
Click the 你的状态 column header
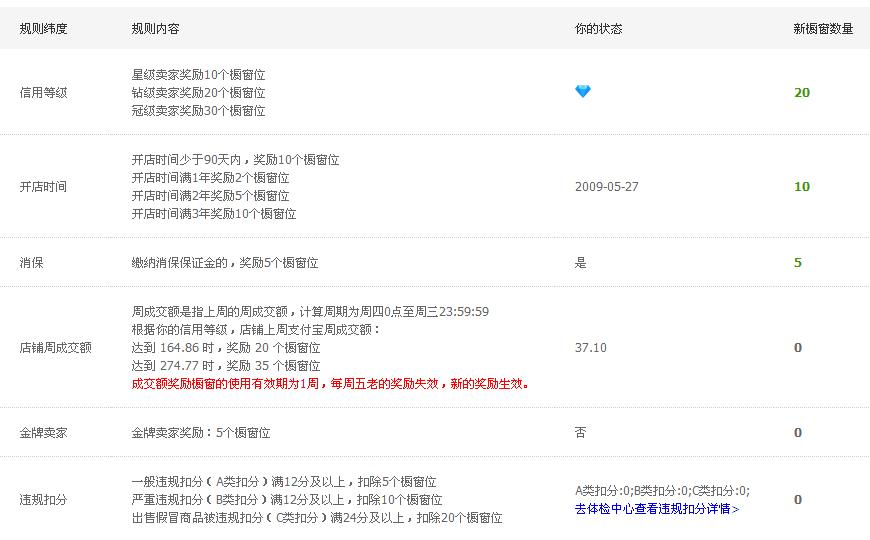(599, 29)
